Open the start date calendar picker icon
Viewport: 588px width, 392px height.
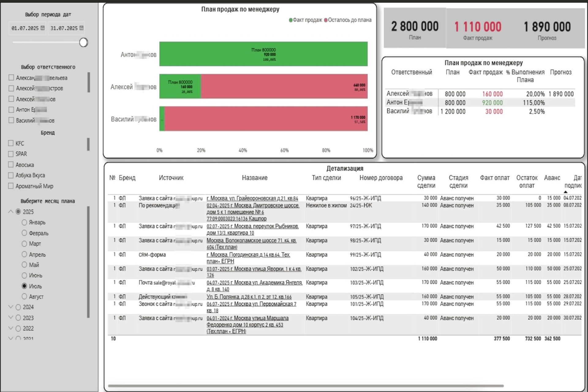click(43, 28)
